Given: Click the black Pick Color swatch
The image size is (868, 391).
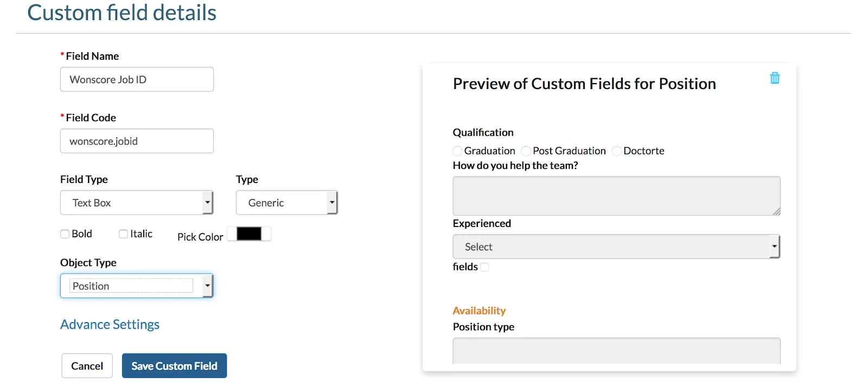Looking at the screenshot, I should (x=249, y=234).
